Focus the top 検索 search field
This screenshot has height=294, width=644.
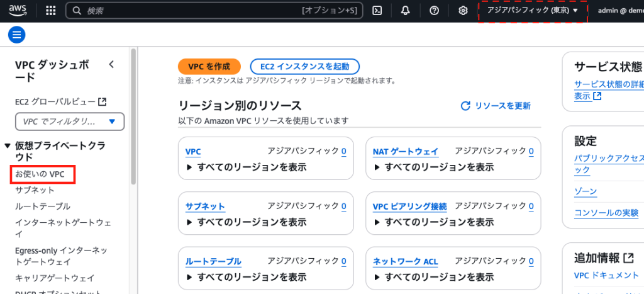214,11
